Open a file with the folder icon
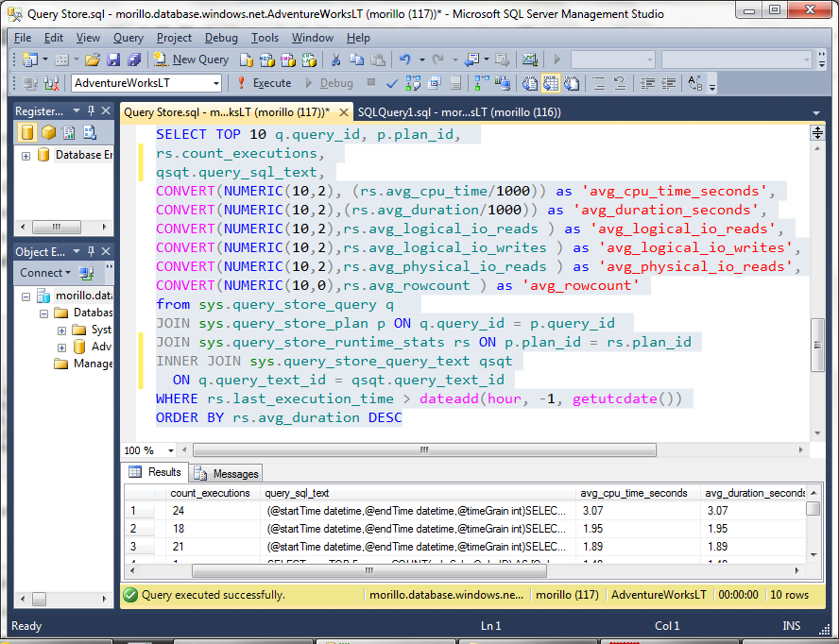This screenshot has height=644, width=839. tap(93, 59)
